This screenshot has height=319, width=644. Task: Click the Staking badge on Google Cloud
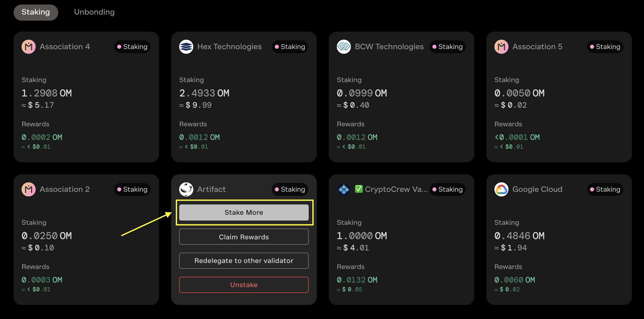point(605,189)
